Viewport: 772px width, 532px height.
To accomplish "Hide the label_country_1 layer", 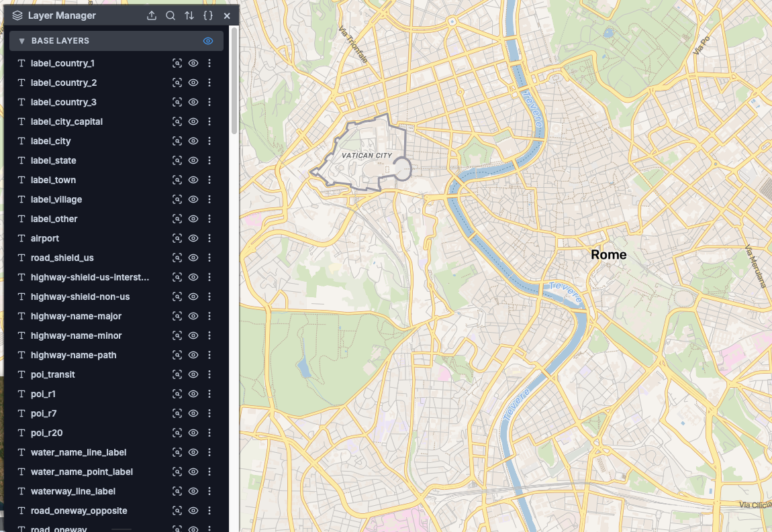I will pyautogui.click(x=193, y=64).
